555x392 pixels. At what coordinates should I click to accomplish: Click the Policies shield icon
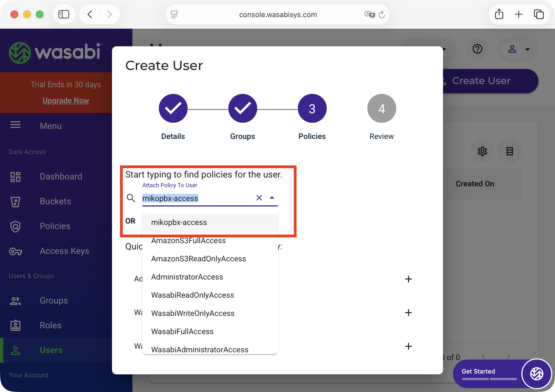pos(15,226)
